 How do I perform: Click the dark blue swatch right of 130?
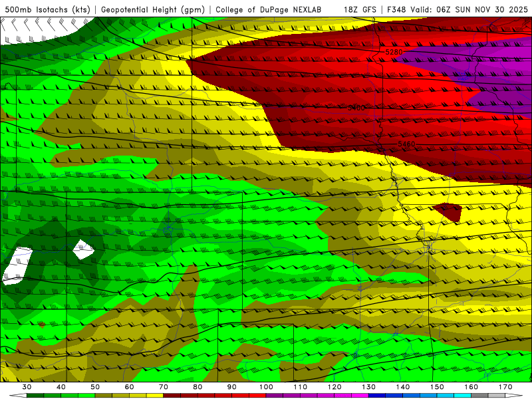(x=377, y=396)
